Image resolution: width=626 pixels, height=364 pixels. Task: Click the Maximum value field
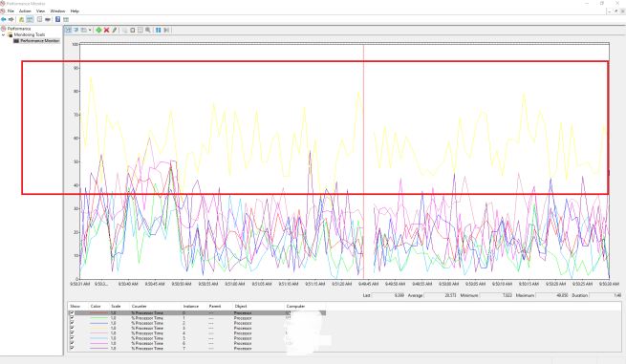pos(552,295)
